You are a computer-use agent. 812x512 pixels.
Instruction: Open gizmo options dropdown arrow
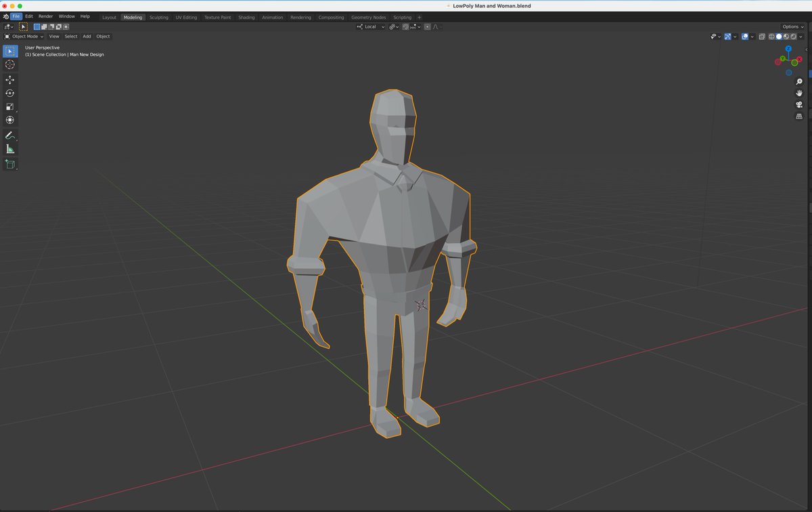tap(735, 37)
